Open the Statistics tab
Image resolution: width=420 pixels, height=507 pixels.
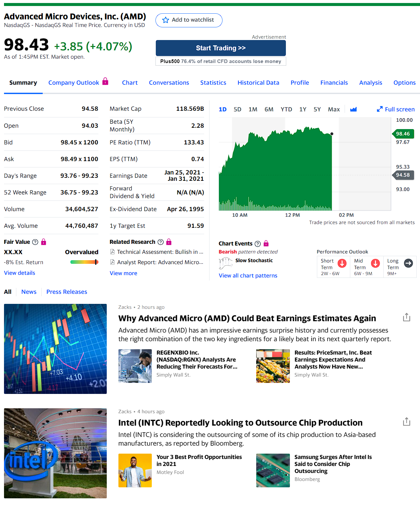[213, 83]
